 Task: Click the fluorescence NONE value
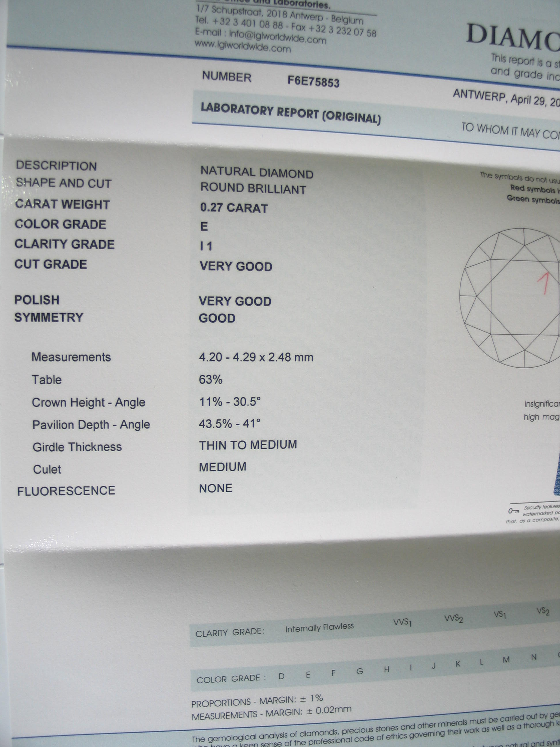pyautogui.click(x=215, y=488)
